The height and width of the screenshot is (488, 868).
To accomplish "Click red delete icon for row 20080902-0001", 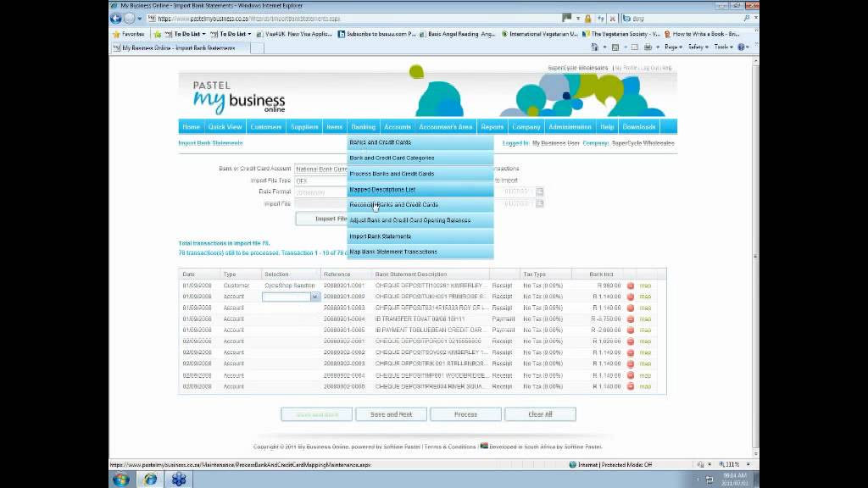I will coord(630,341).
